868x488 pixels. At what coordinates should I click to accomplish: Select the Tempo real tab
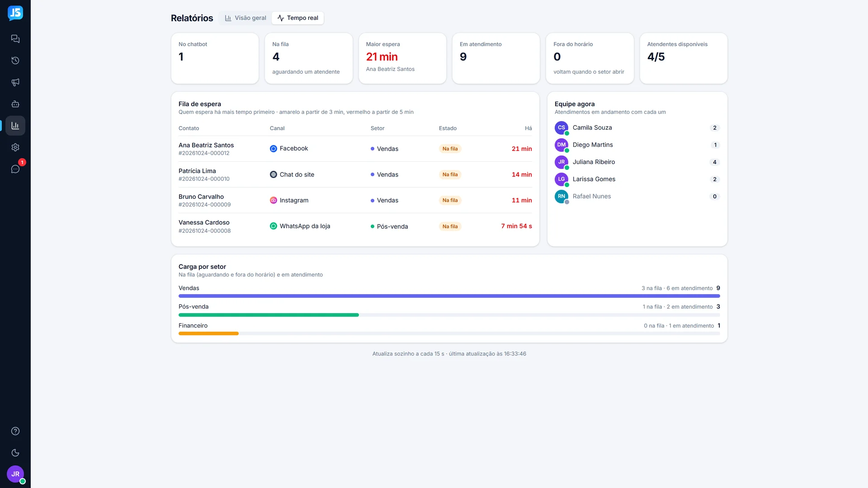298,18
